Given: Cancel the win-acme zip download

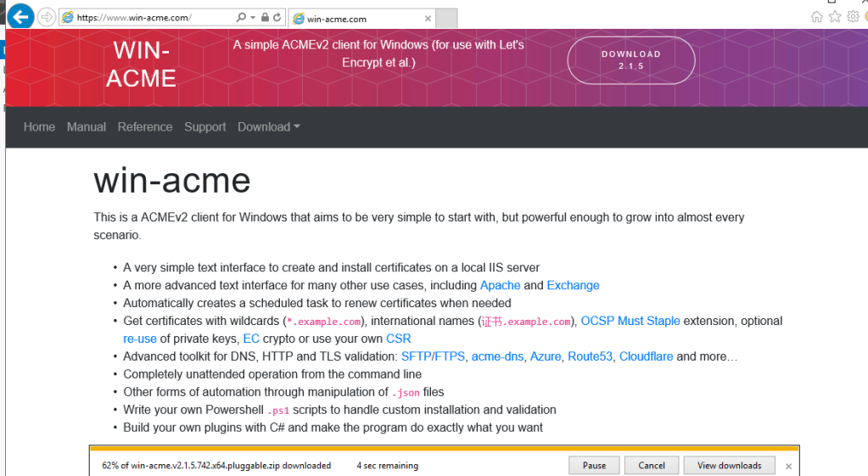Looking at the screenshot, I should point(652,466).
